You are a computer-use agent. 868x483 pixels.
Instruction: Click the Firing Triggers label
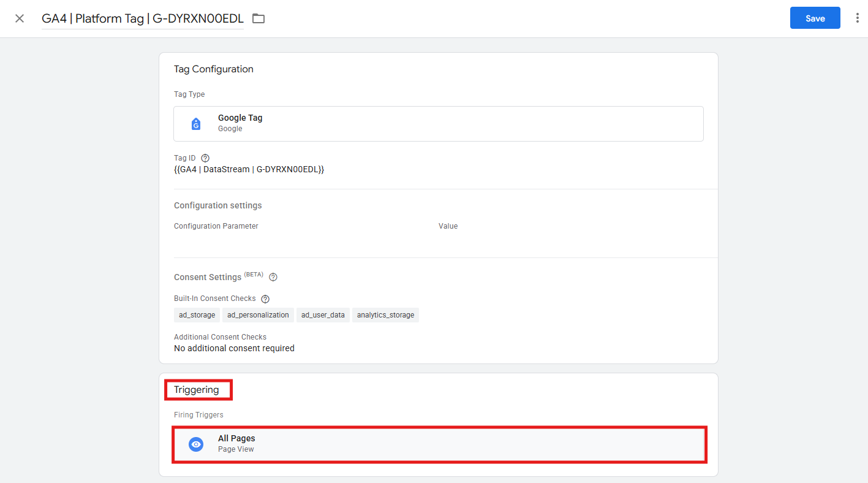(198, 415)
